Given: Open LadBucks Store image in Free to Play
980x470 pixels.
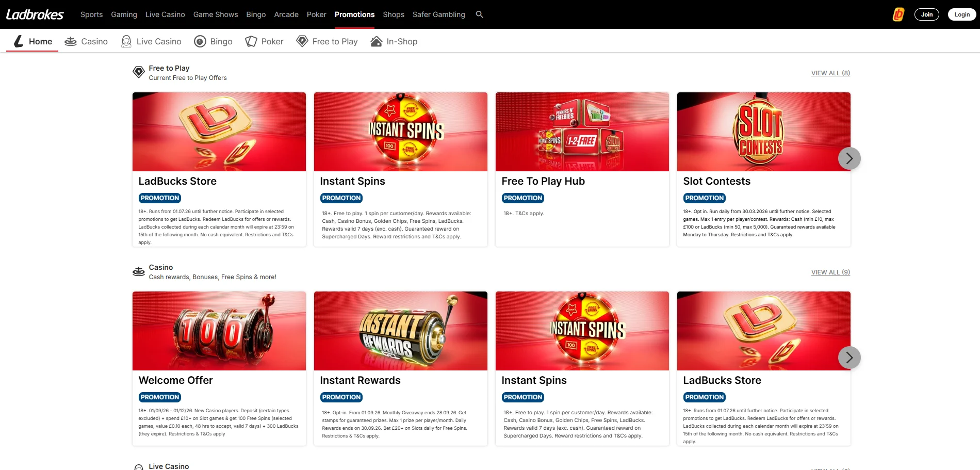Looking at the screenshot, I should tap(219, 132).
